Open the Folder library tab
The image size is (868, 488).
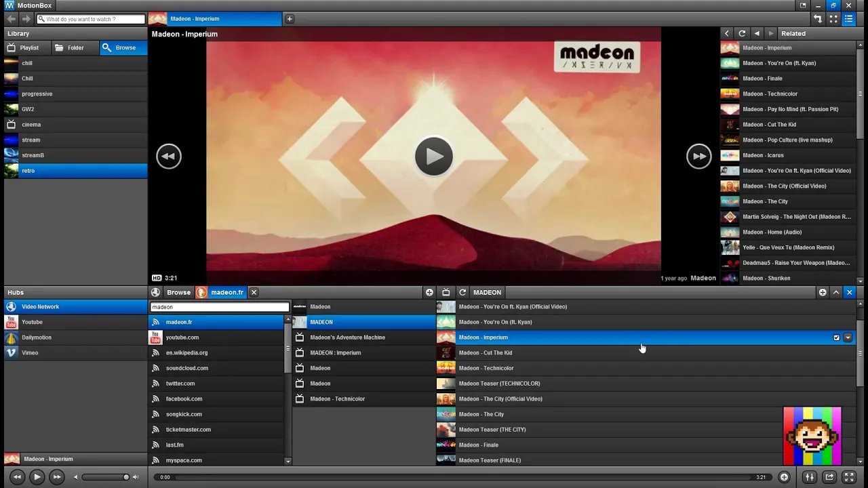pyautogui.click(x=75, y=48)
